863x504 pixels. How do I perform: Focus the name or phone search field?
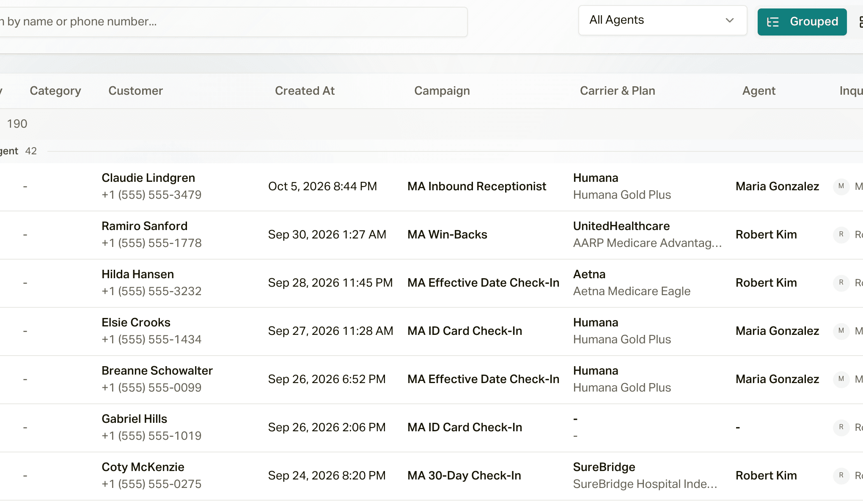[233, 22]
